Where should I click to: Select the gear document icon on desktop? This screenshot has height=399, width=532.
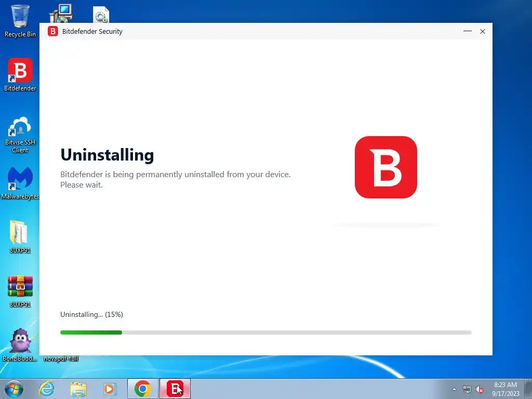pyautogui.click(x=101, y=15)
